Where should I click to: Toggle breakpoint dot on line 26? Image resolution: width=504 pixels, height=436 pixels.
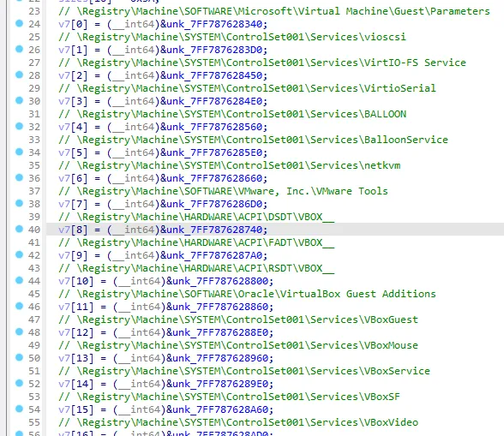pos(19,49)
